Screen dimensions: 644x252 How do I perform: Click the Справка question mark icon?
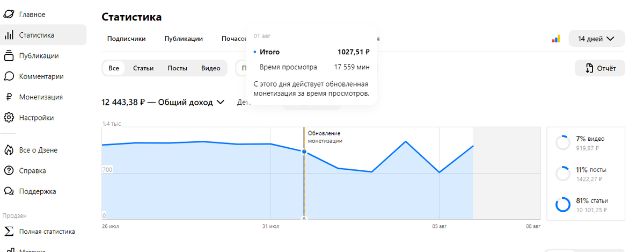9,171
